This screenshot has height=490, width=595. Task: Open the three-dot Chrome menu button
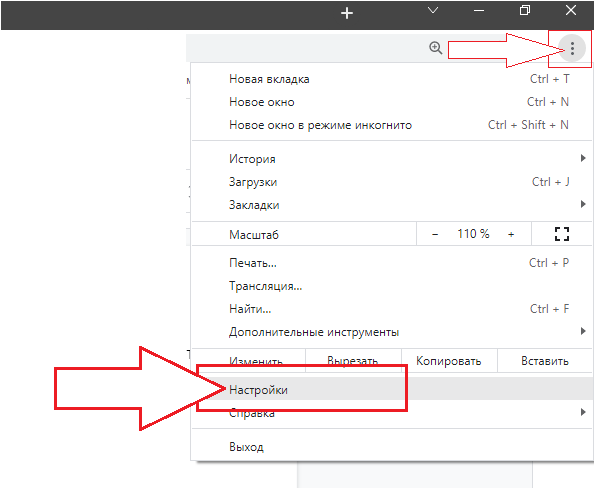coord(572,48)
